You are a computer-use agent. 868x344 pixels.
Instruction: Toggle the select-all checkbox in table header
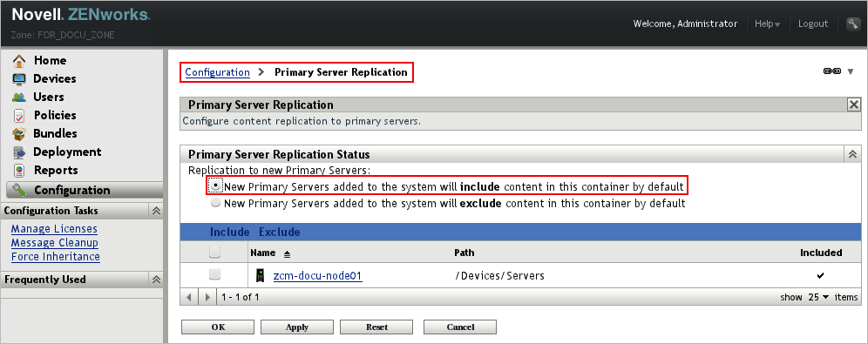coord(214,253)
